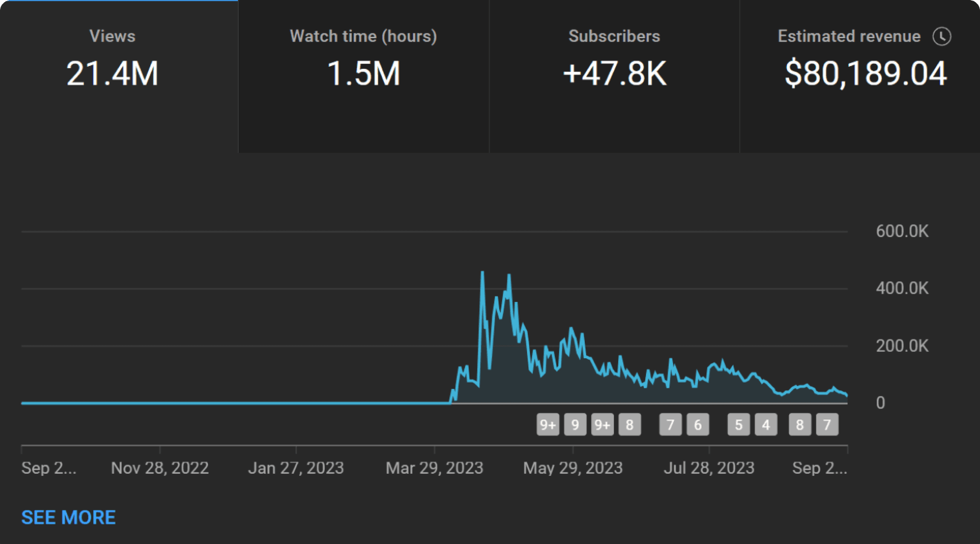Viewport: 980px width, 544px height.
Task: Click the Nov 28, 2022 axis label
Action: click(160, 468)
